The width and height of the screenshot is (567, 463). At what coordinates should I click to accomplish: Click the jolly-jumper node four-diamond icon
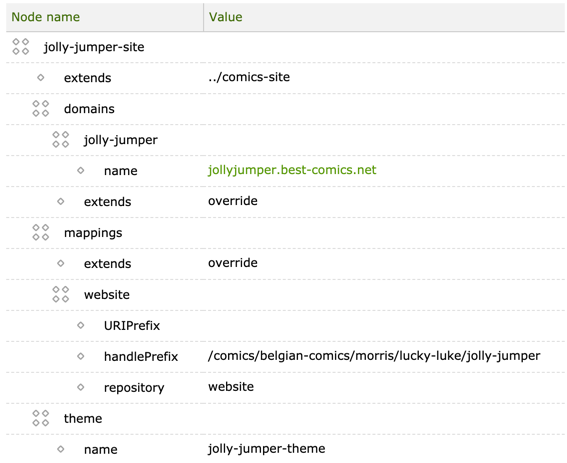tap(60, 140)
